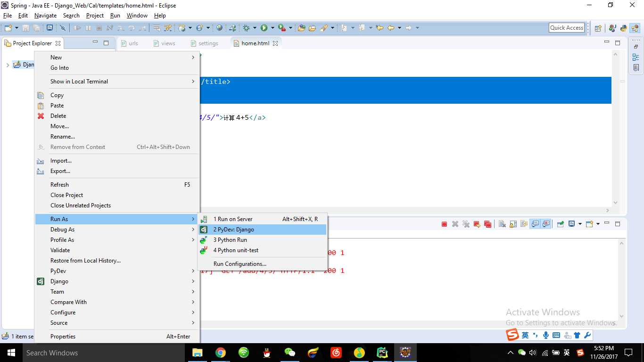Open the Open Console dropdown arrow

(x=598, y=224)
